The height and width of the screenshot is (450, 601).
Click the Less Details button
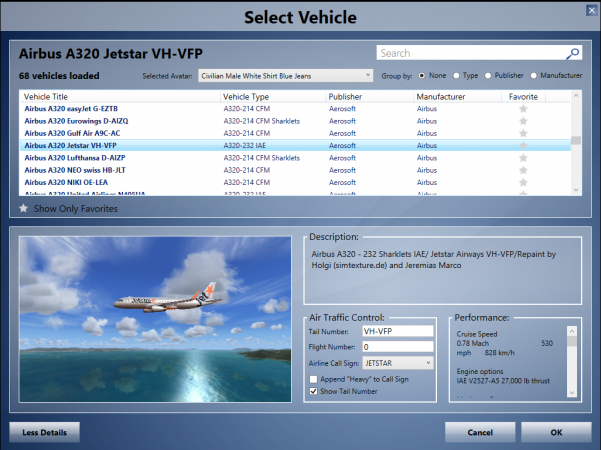point(45,431)
